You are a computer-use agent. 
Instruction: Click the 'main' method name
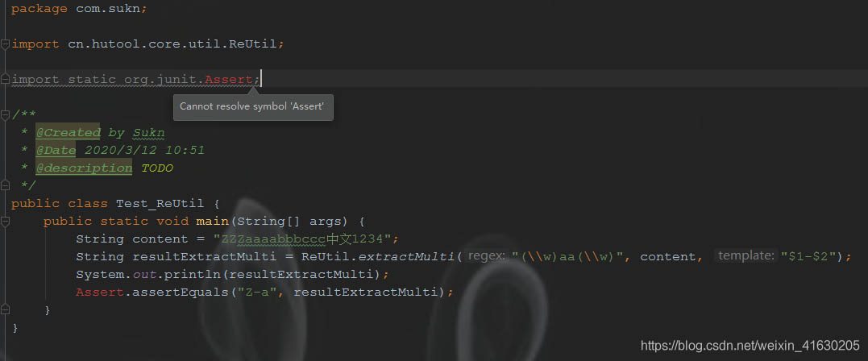click(x=213, y=222)
